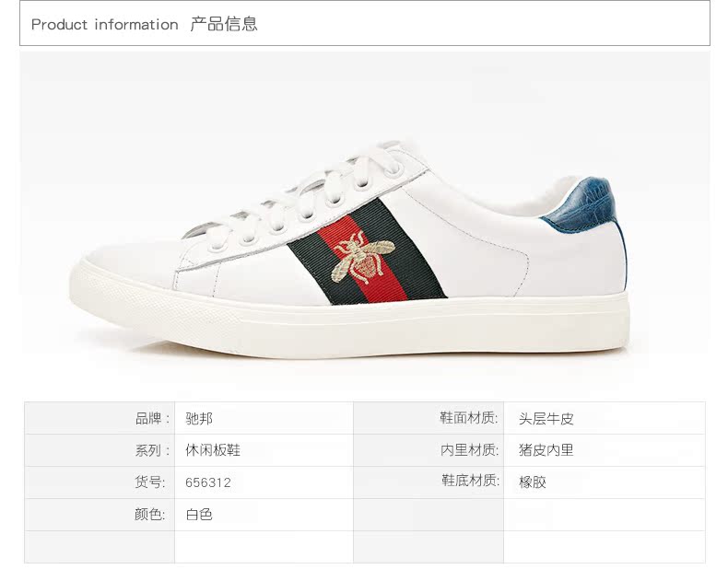Select the lining value 猪皮内里
Image resolution: width=728 pixels, height=569 pixels.
546,450
